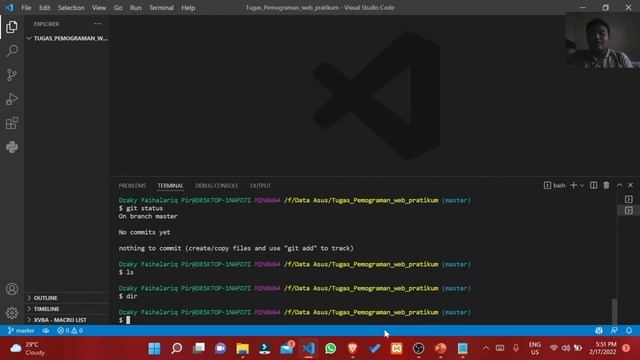Screen dimensions: 640x360
Task: Open the volume tray icon
Action: pyautogui.click(x=566, y=348)
